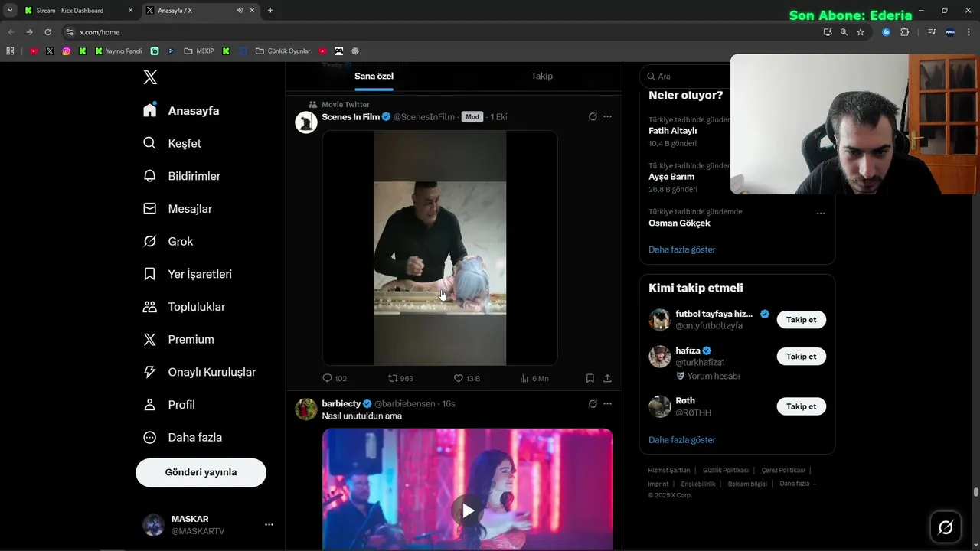Open the MEKİP bookmarks folder
The height and width of the screenshot is (551, 980).
[199, 51]
